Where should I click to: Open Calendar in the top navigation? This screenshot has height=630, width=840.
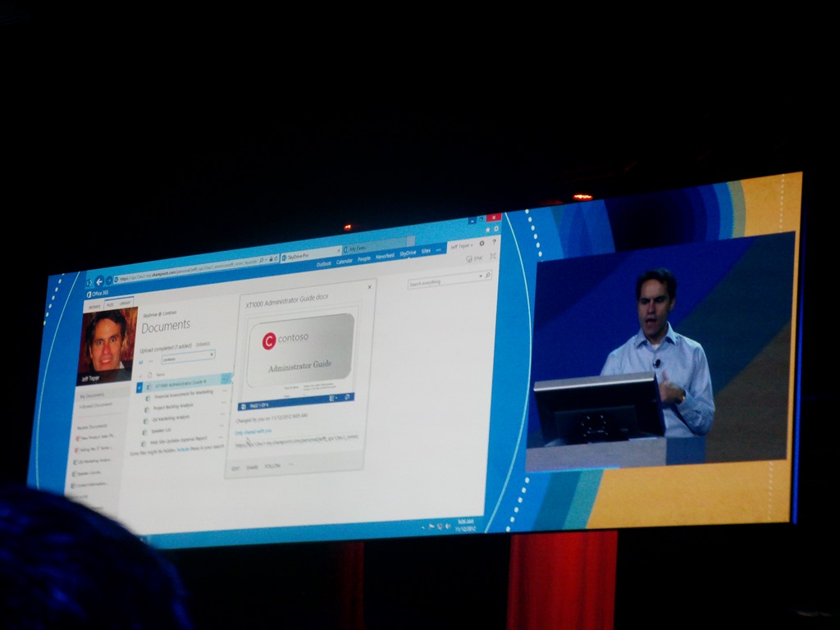pyautogui.click(x=344, y=260)
